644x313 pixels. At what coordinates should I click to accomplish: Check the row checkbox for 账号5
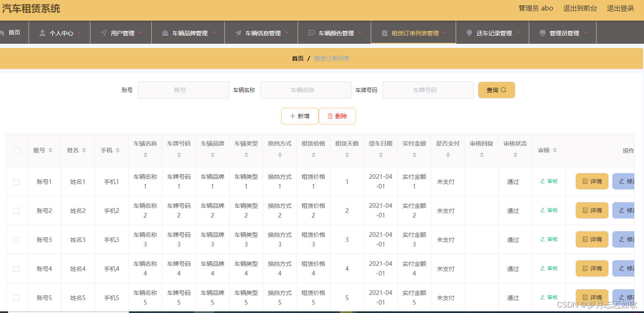click(16, 298)
